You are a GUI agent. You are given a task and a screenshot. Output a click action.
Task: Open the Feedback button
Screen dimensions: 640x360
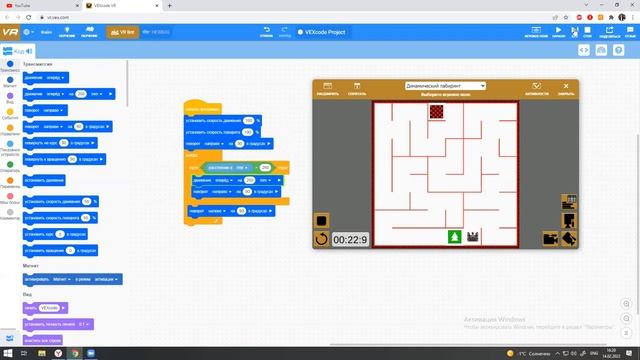(630, 32)
